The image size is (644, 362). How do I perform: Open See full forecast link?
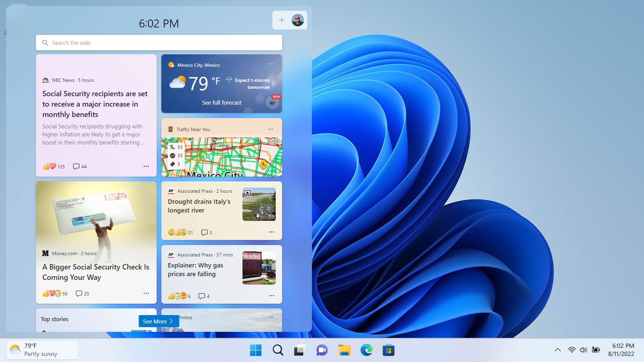(x=221, y=103)
